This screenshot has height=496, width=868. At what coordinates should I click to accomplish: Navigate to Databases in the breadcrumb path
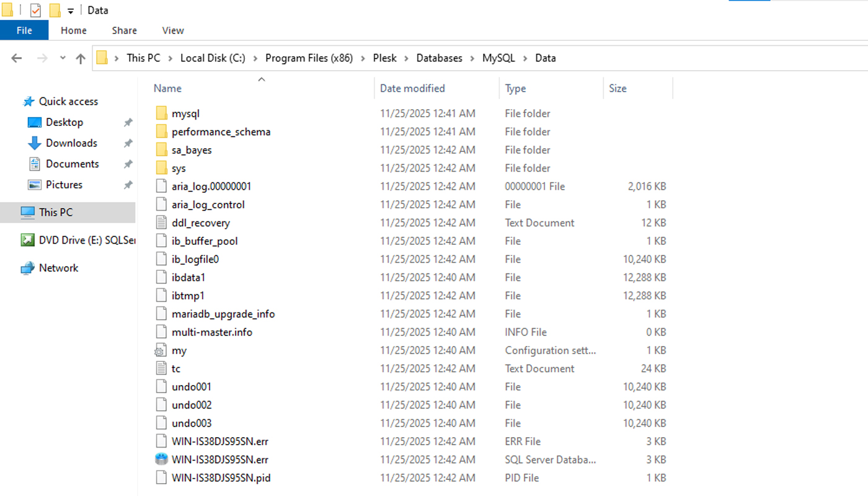pos(439,58)
